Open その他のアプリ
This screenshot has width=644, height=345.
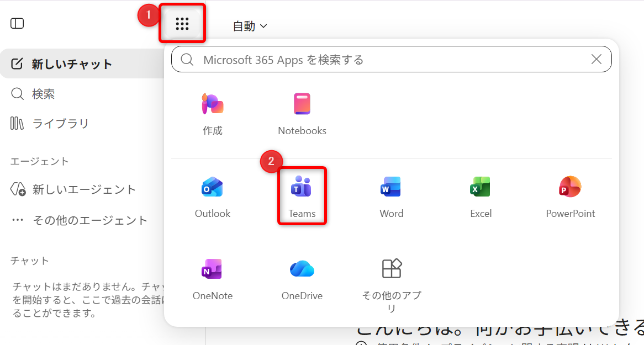click(x=392, y=285)
